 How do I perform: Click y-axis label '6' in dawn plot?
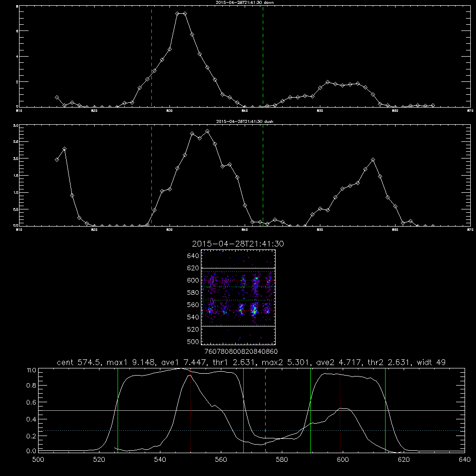click(17, 31)
